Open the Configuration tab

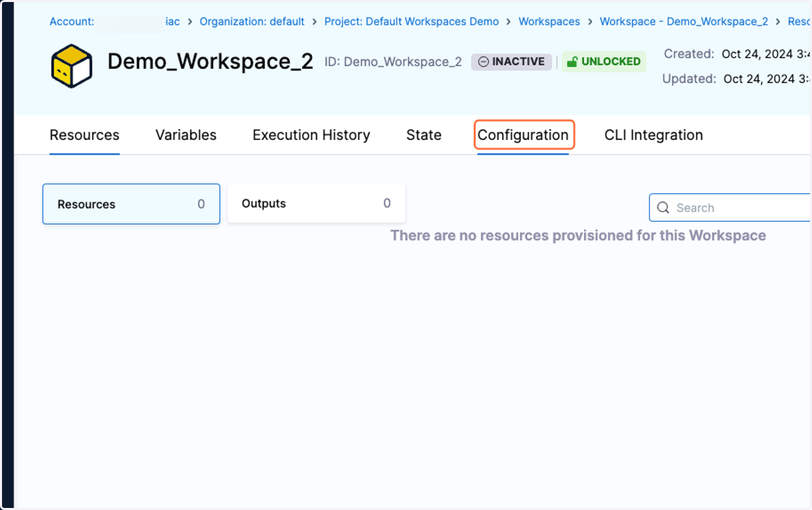tap(523, 135)
